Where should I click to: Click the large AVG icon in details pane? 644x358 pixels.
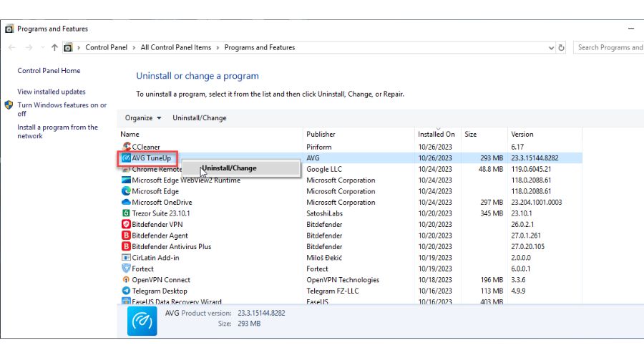(x=142, y=321)
